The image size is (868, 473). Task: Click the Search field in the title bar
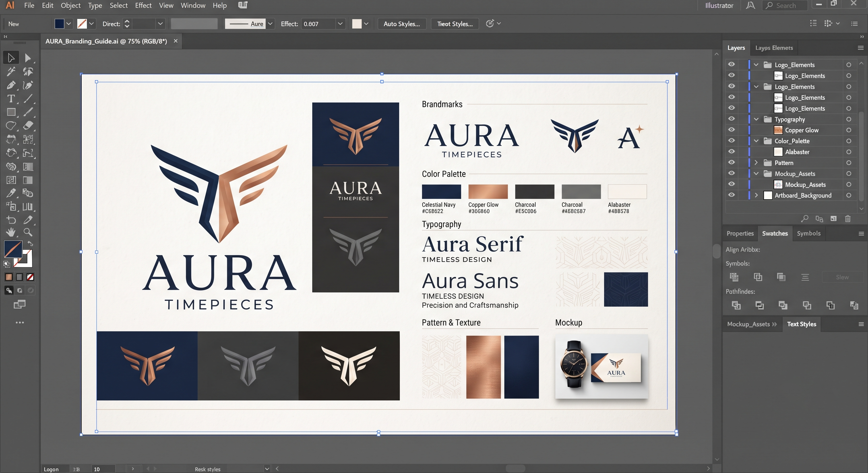[785, 5]
